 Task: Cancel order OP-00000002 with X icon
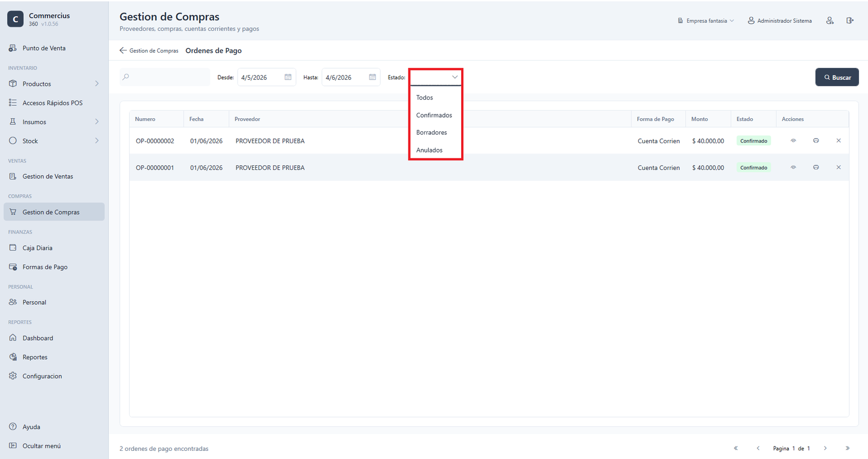[x=839, y=141]
